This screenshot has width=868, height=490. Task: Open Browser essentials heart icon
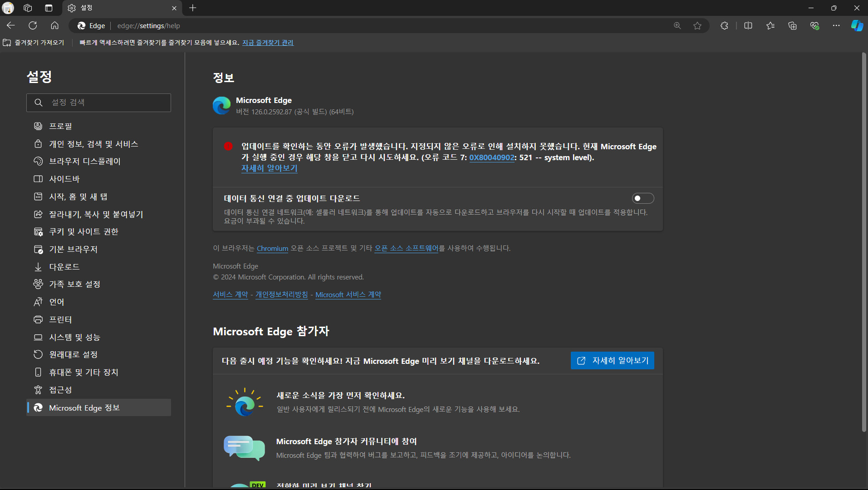click(x=814, y=26)
